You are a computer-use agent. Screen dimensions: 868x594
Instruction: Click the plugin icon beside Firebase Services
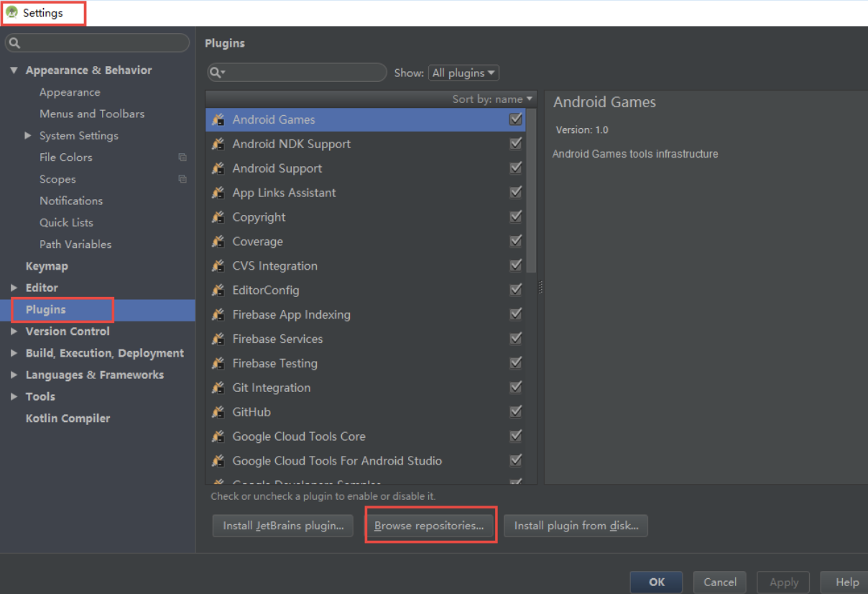pos(218,339)
